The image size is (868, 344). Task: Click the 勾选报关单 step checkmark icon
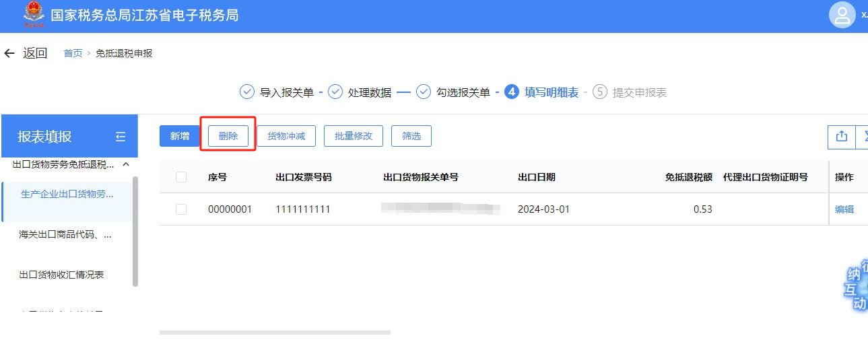pyautogui.click(x=423, y=92)
